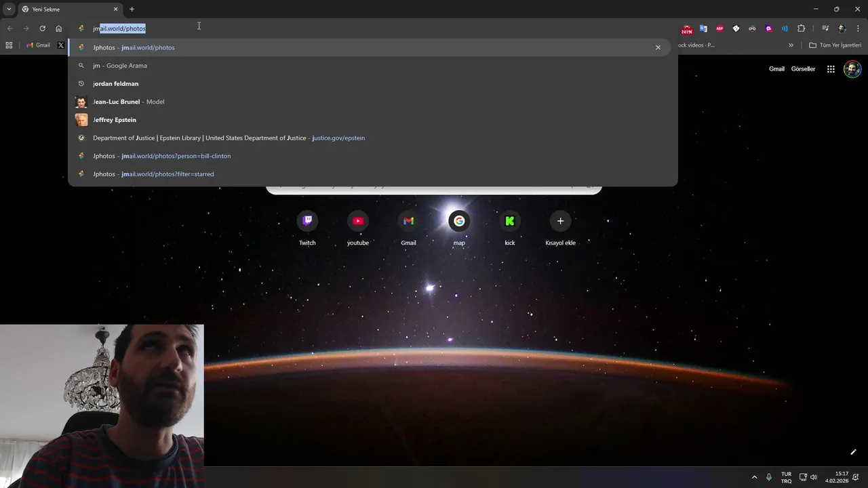
Task: Open the media controls music icon
Action: point(825,28)
